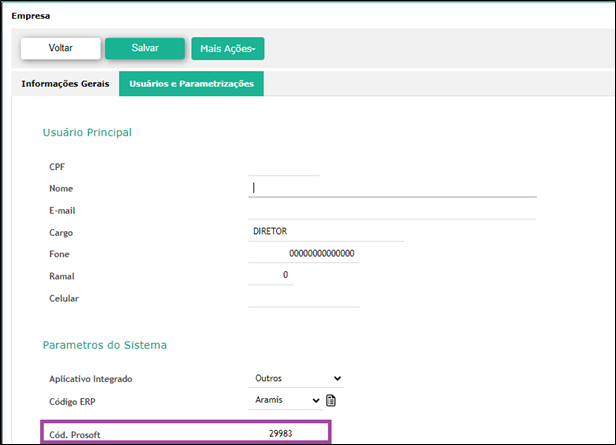Click the Celular label text
Viewport: 616px width, 445px height.
coord(64,298)
